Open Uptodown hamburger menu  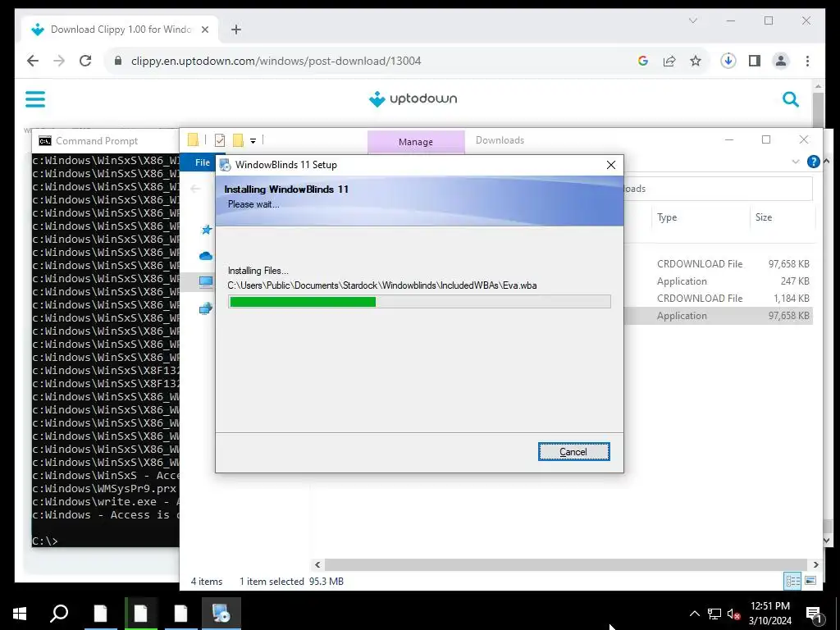[35, 99]
